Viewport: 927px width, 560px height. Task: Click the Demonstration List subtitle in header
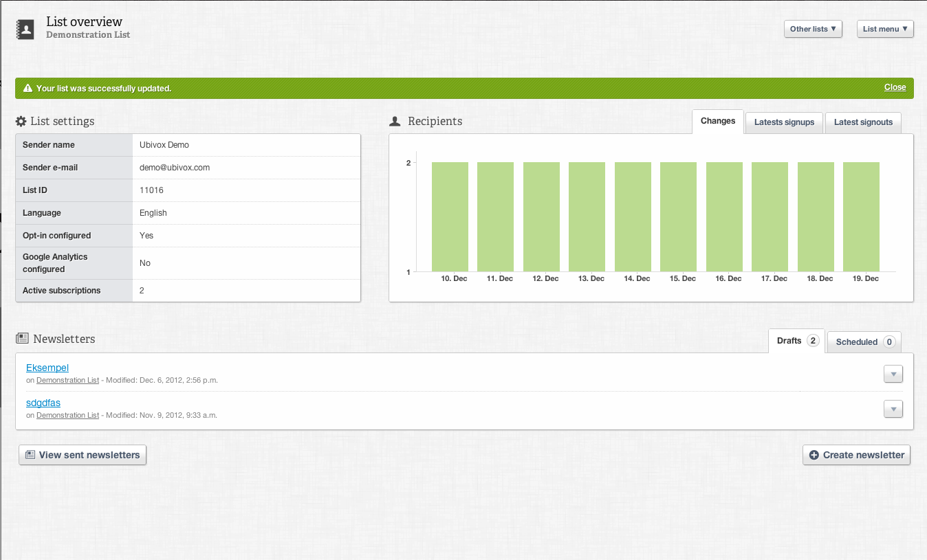coord(88,35)
